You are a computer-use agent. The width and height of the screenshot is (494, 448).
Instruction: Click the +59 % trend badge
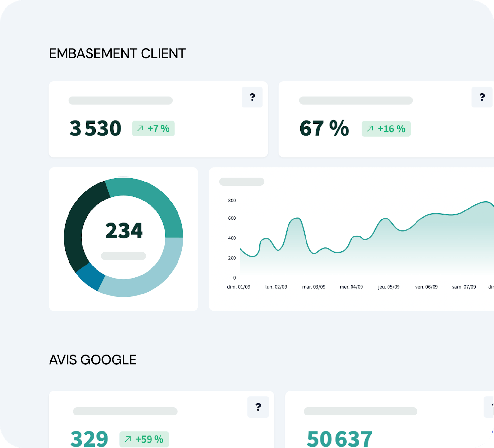point(144,439)
